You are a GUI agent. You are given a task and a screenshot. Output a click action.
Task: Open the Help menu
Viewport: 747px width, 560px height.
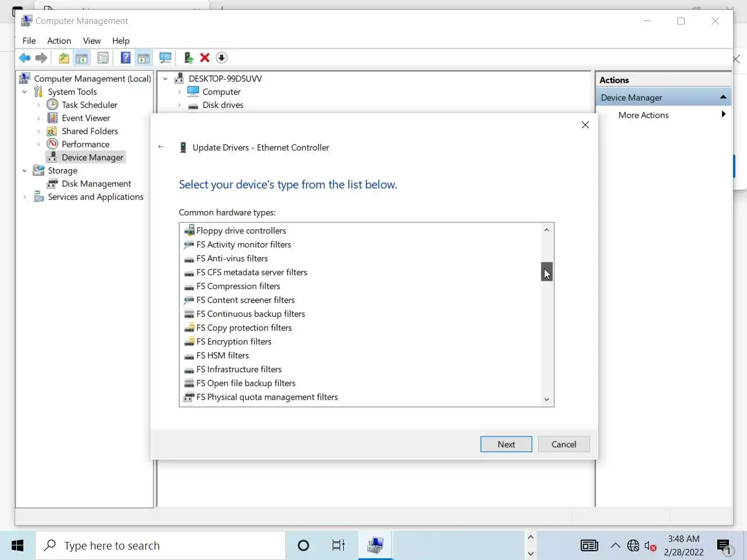[121, 40]
